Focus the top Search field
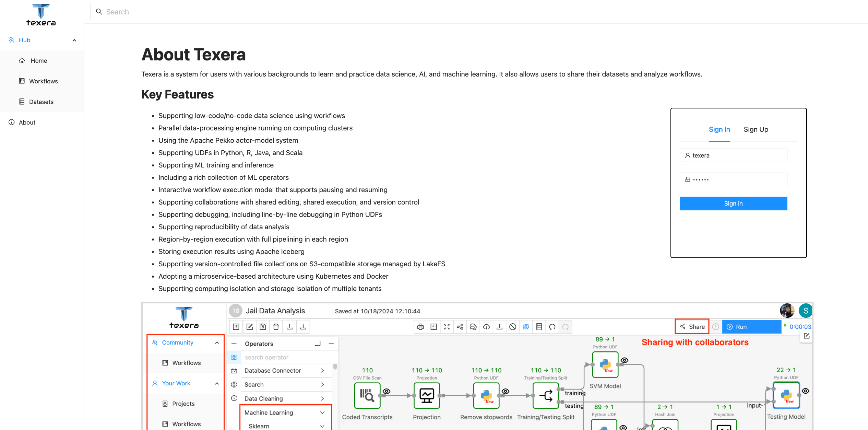This screenshot has height=430, width=868. coord(474,12)
